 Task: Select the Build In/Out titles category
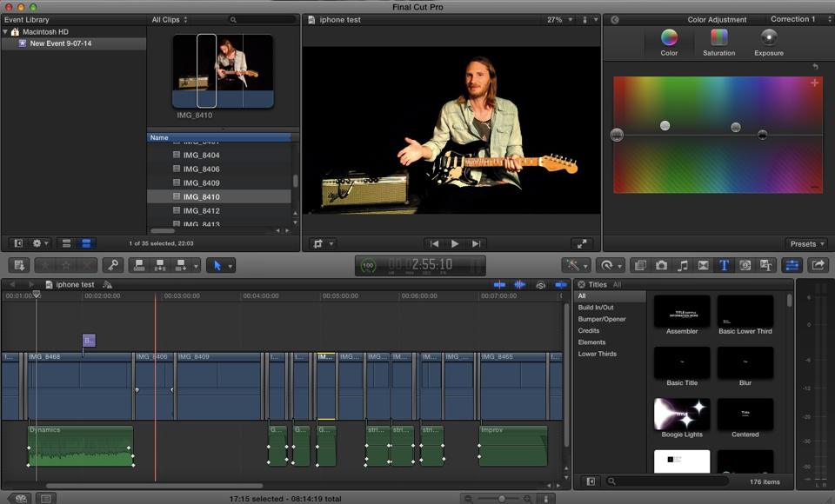click(595, 308)
